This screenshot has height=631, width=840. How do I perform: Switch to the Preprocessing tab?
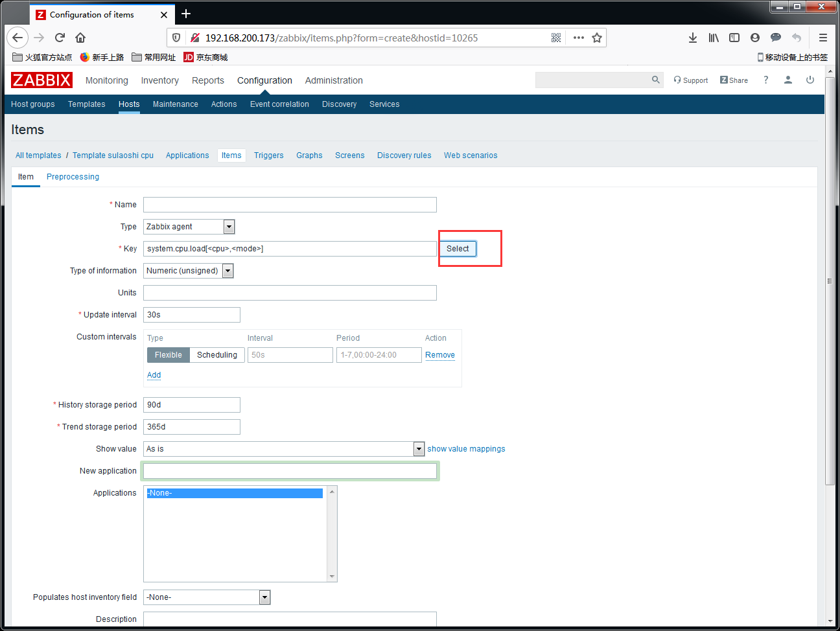tap(73, 177)
